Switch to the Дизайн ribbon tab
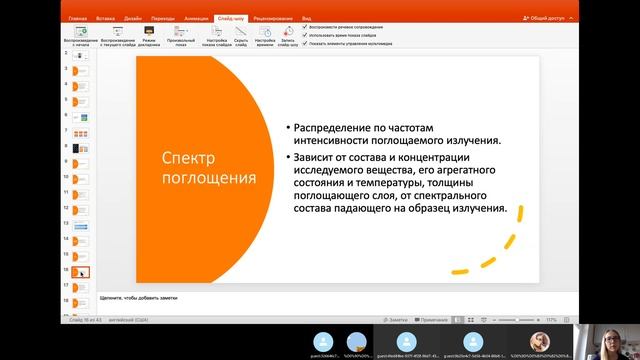This screenshot has height=360, width=640. (x=133, y=18)
